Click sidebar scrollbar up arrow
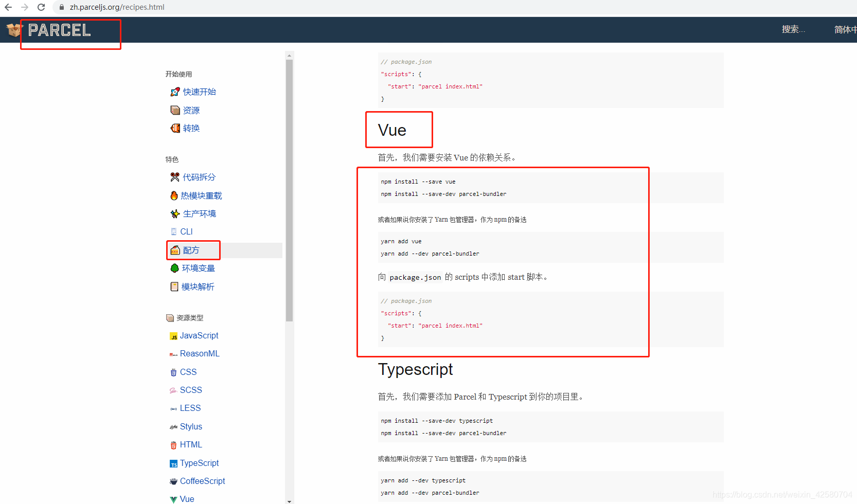 (x=290, y=56)
